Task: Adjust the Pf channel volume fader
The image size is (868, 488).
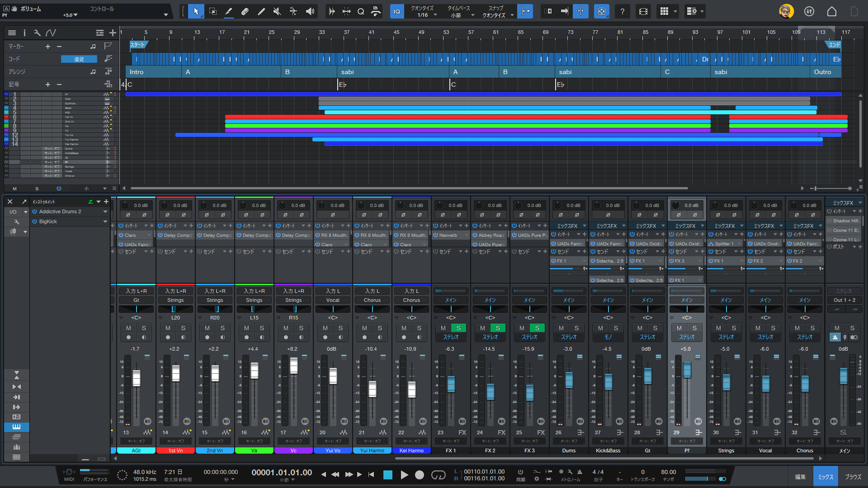Action: 687,370
